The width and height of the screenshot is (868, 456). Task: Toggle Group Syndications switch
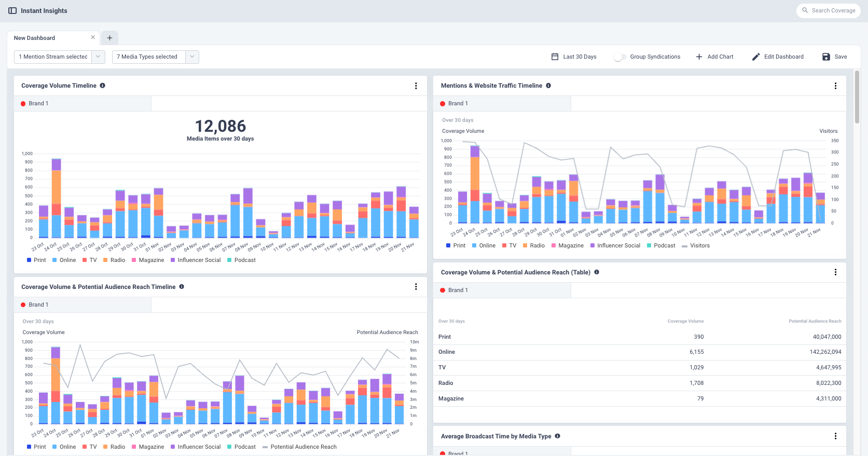tap(619, 57)
